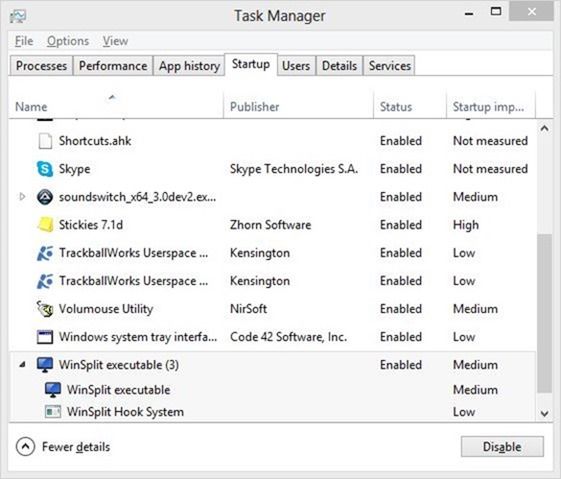Open the View menu
The width and height of the screenshot is (561, 479).
[115, 41]
